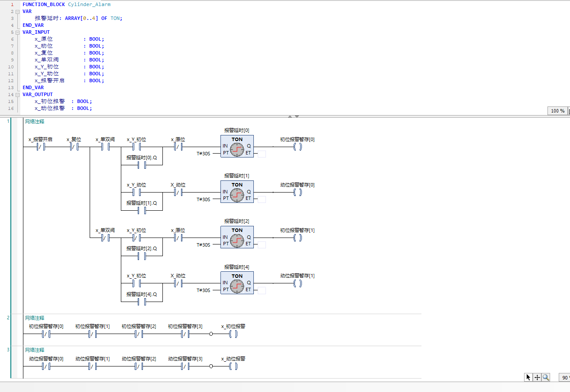Select the 初位报警暂存[3] contact in network 2
The width and height of the screenshot is (570, 392).
point(185,334)
